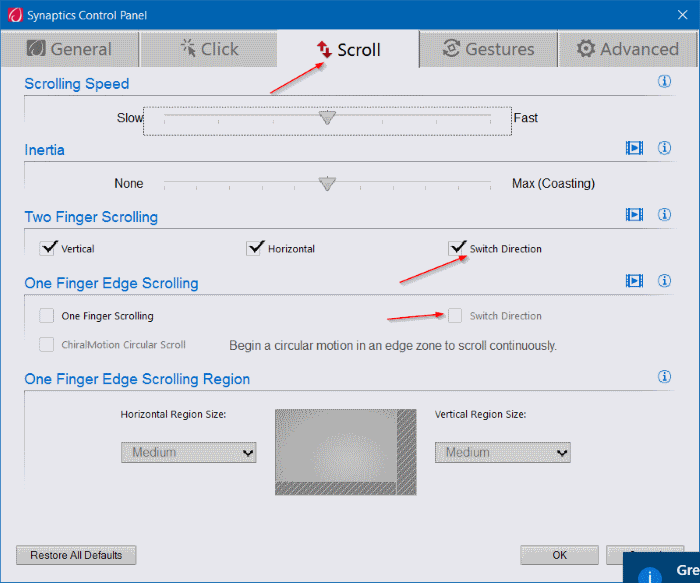Uncheck the Horizontal two-finger scrolling checkbox
Image resolution: width=700 pixels, height=583 pixels.
pyautogui.click(x=254, y=248)
